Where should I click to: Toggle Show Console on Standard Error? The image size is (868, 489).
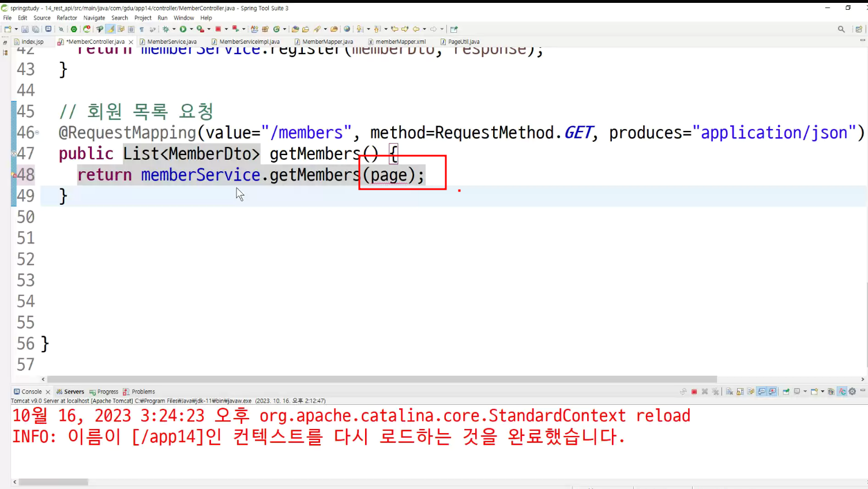click(773, 392)
